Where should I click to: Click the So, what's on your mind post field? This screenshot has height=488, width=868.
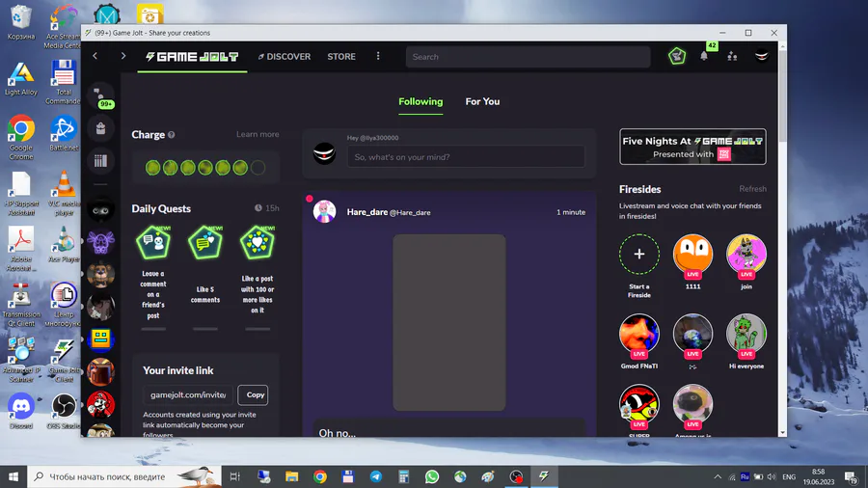(466, 157)
